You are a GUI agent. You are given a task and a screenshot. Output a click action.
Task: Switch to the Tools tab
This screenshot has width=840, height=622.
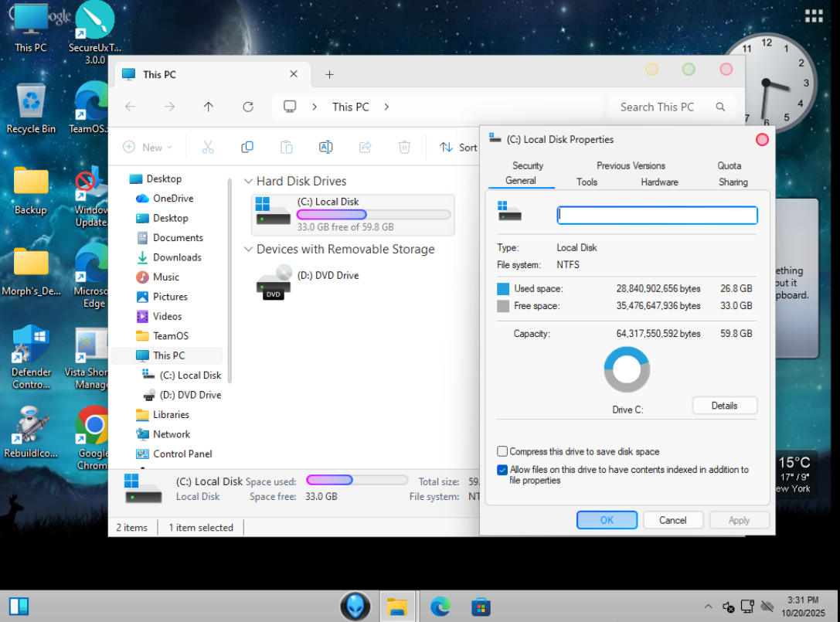point(587,182)
